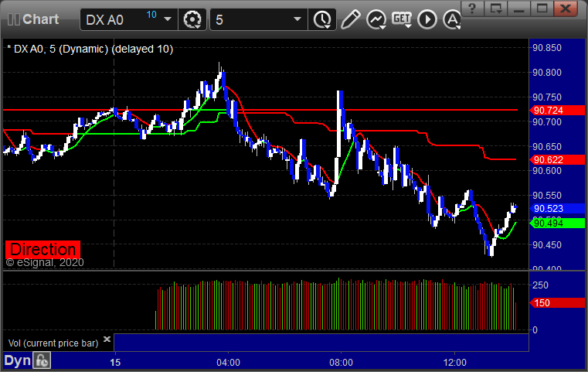Click the red Direction label
Viewport: 588px width, 372px height.
[42, 249]
